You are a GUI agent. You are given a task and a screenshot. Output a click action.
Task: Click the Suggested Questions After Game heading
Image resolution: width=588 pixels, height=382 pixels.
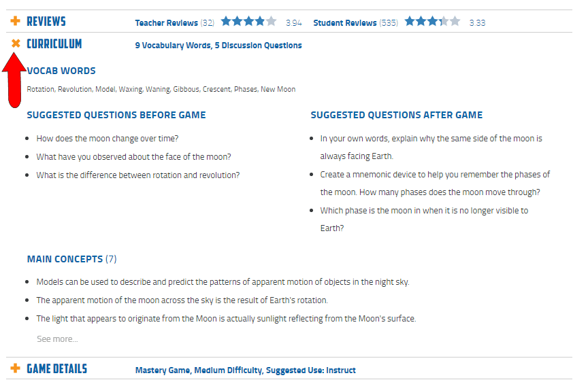pyautogui.click(x=397, y=115)
